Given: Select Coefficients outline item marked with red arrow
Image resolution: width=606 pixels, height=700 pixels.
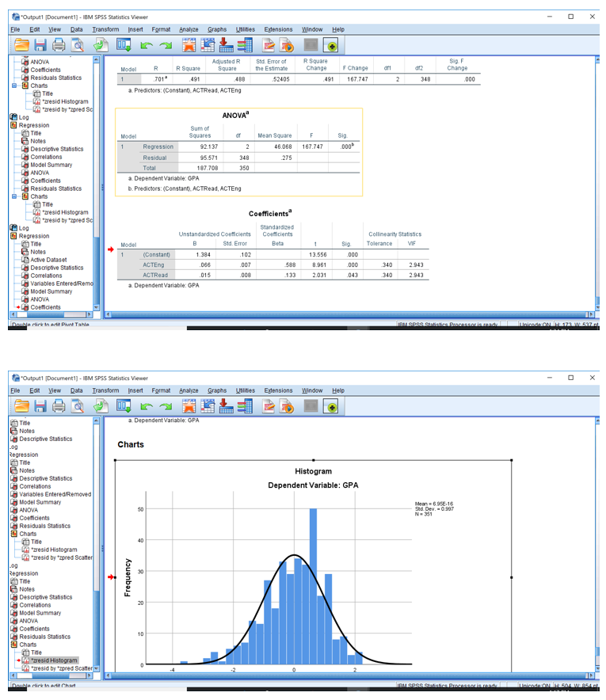Looking at the screenshot, I should pyautogui.click(x=45, y=307).
